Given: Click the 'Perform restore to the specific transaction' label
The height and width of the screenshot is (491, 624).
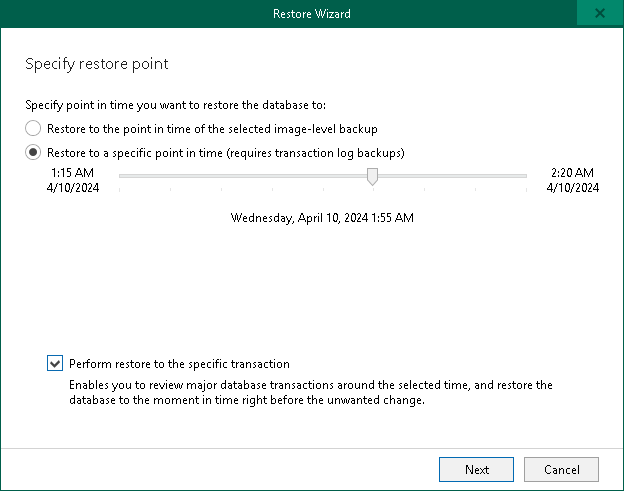Looking at the screenshot, I should pyautogui.click(x=179, y=364).
